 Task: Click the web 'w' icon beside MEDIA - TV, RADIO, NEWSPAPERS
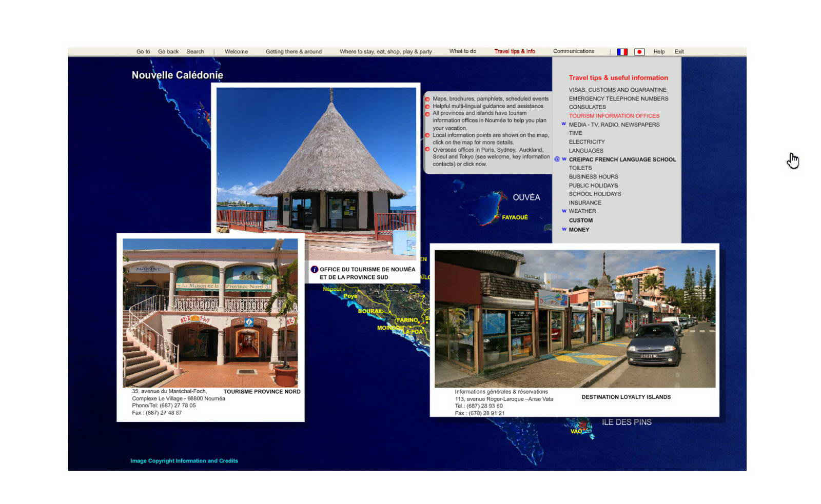[563, 124]
